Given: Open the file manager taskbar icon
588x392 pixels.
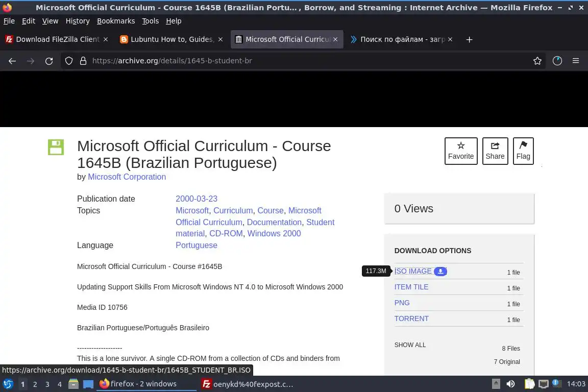Looking at the screenshot, I should tap(73, 384).
